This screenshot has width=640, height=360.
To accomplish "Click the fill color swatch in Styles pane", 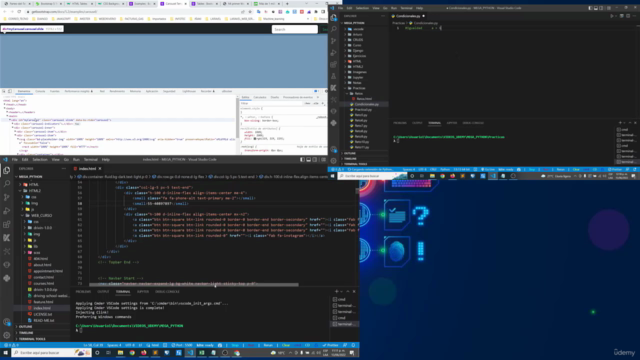I will pos(255,139).
